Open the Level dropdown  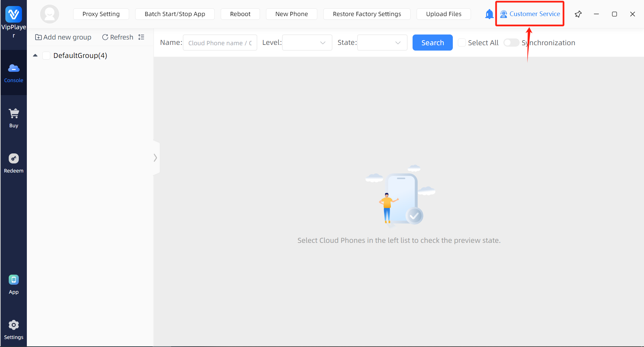[x=307, y=43]
